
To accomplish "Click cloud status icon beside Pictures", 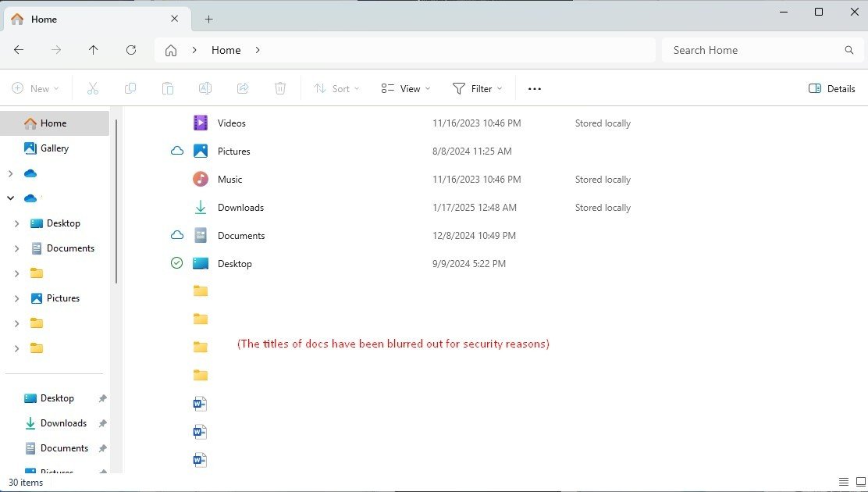I will 177,151.
